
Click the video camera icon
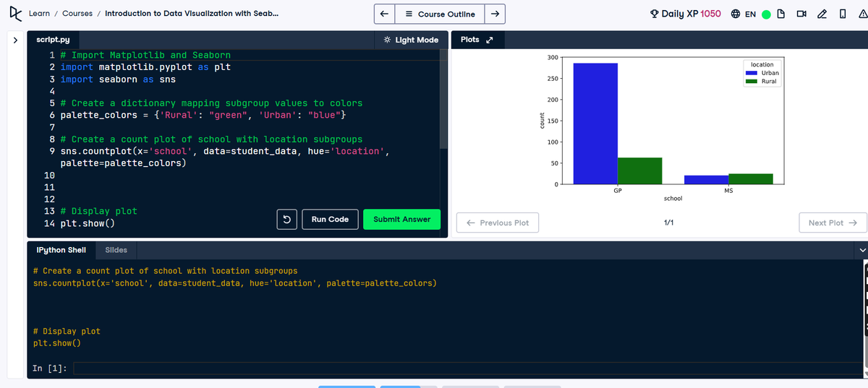coord(801,14)
